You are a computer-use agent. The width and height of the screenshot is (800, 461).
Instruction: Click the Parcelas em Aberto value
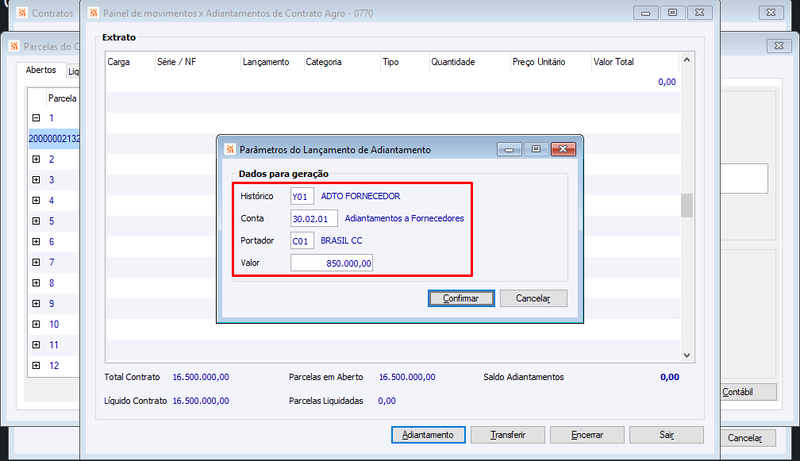click(x=407, y=377)
